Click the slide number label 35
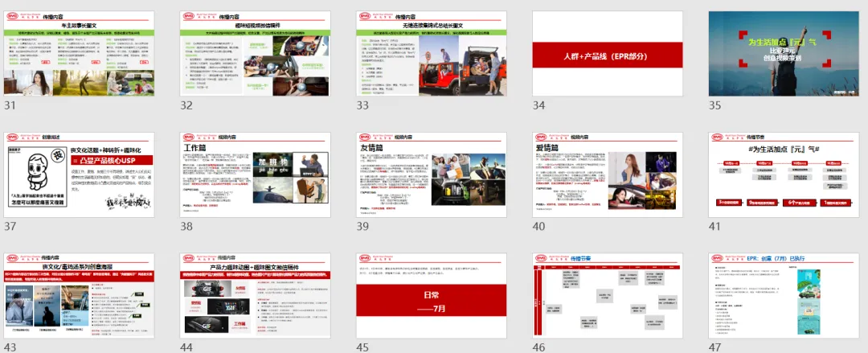Screen dimensions: 868x353 (715, 106)
